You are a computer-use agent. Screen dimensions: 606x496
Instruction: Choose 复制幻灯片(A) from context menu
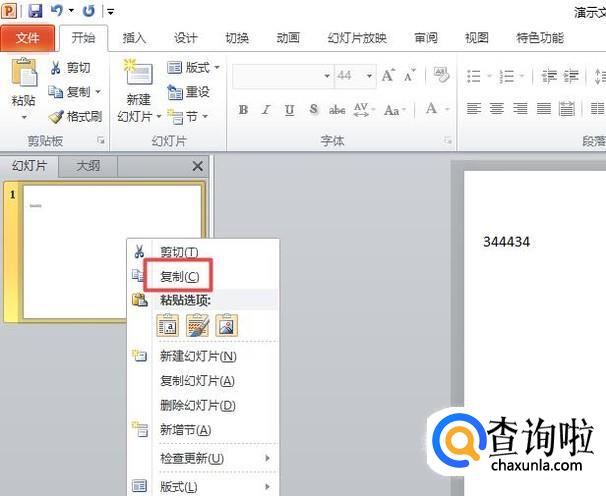tap(197, 381)
